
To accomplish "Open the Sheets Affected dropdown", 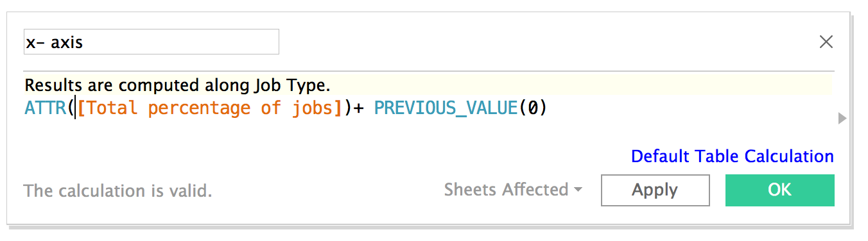I will (513, 190).
